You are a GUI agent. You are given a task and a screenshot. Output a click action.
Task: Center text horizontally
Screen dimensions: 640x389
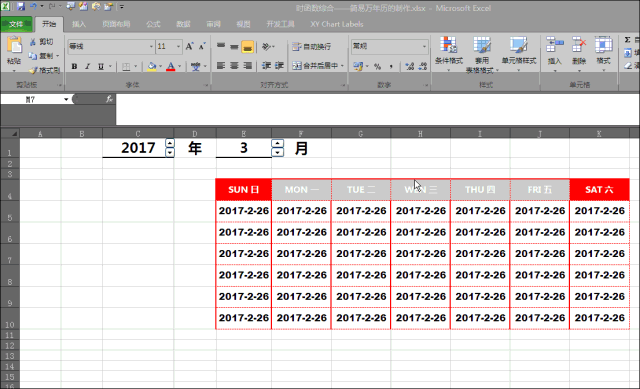pyautogui.click(x=234, y=65)
